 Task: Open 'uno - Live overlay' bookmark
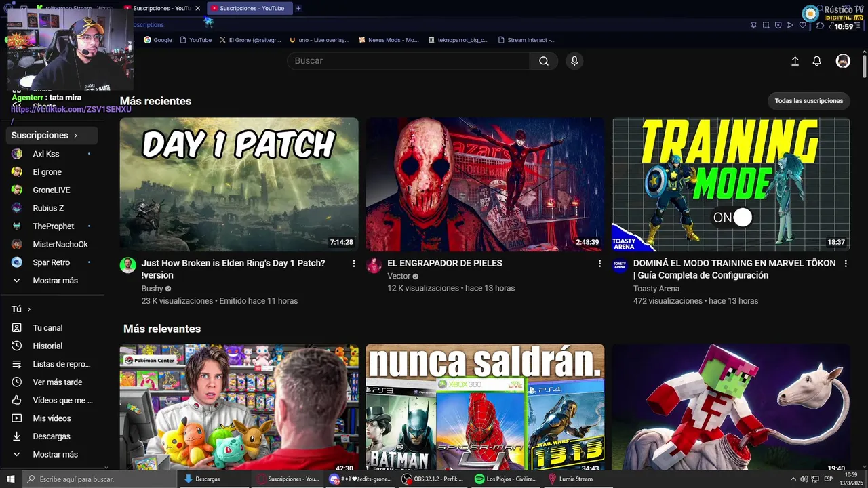tap(319, 40)
